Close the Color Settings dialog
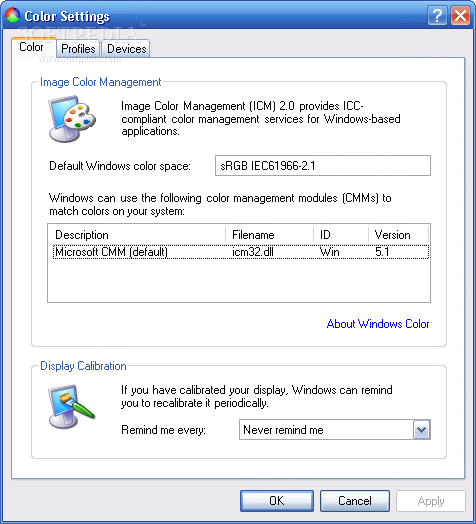Image resolution: width=476 pixels, height=524 pixels. [460, 15]
